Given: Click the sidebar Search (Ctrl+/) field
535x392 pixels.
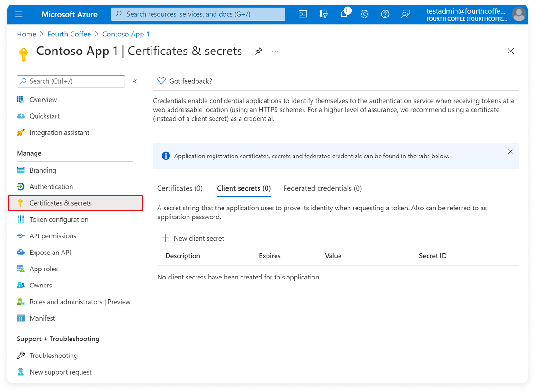Looking at the screenshot, I should point(71,81).
